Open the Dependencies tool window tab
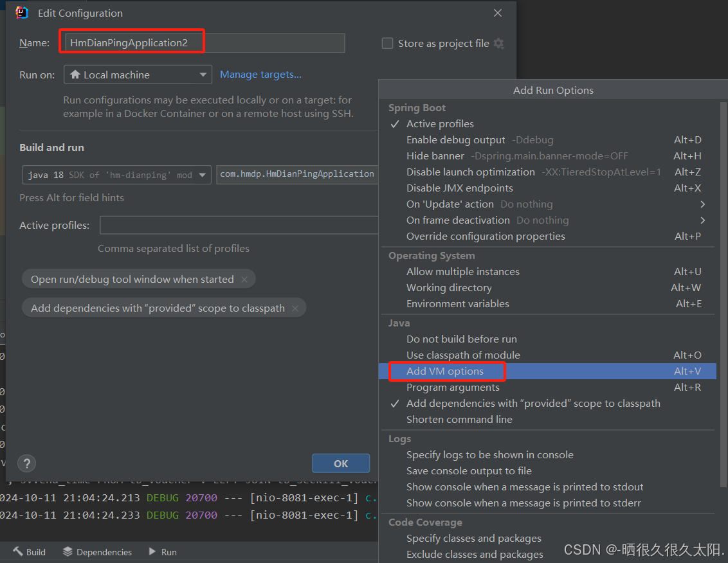 [98, 552]
